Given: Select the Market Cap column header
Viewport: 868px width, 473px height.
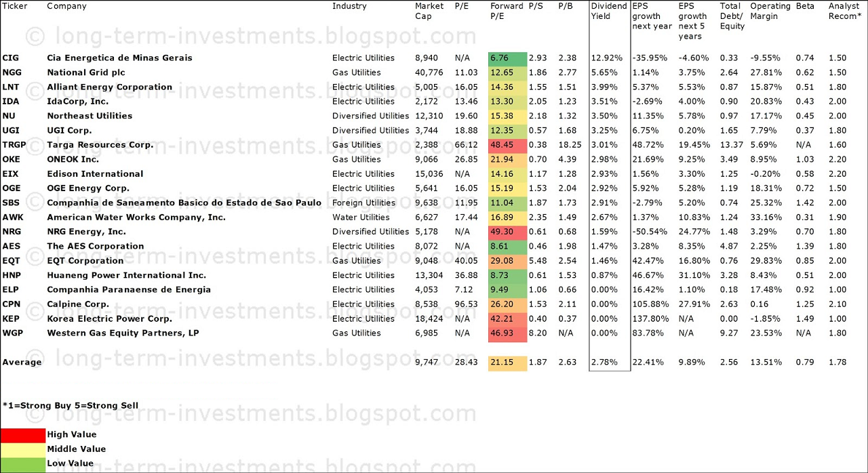Looking at the screenshot, I should point(429,11).
